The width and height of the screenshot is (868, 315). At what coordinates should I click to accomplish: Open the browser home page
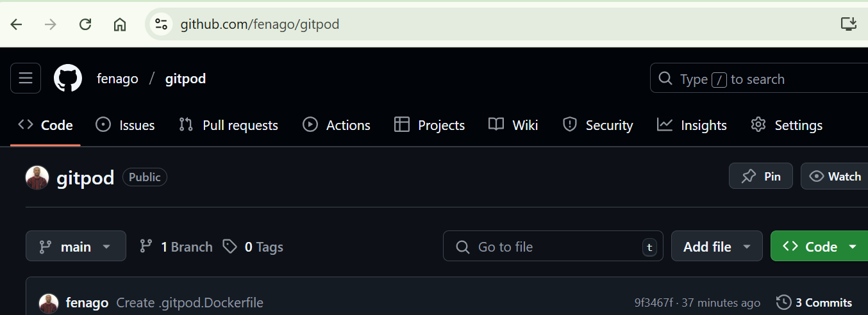[x=120, y=24]
